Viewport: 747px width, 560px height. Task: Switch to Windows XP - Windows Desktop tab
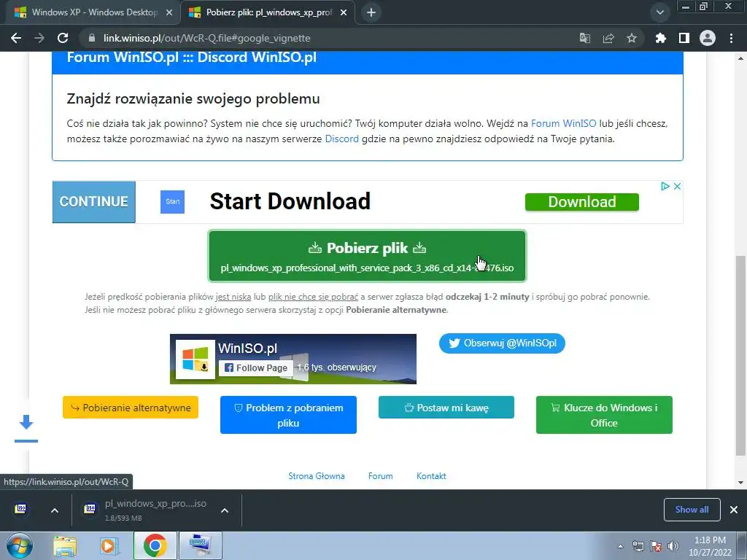tap(94, 12)
